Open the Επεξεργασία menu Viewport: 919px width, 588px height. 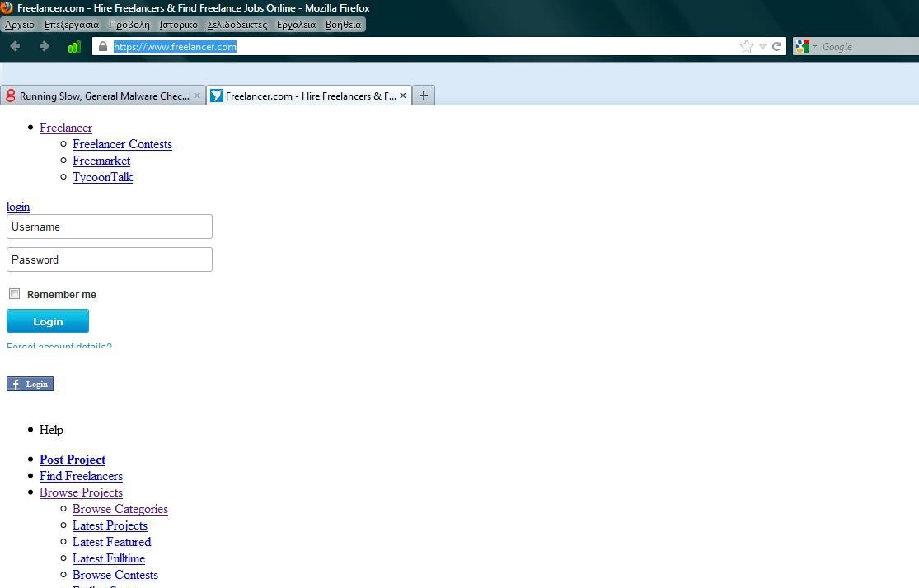click(72, 25)
